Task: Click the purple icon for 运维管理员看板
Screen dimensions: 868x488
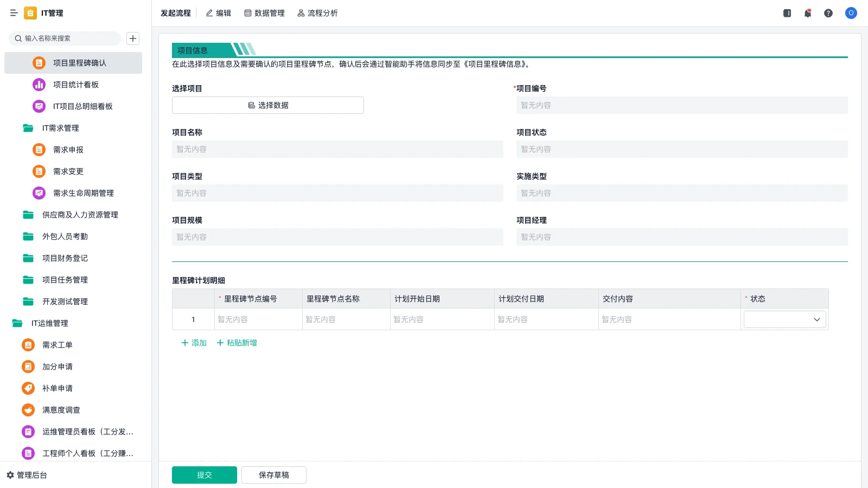Action: [28, 432]
